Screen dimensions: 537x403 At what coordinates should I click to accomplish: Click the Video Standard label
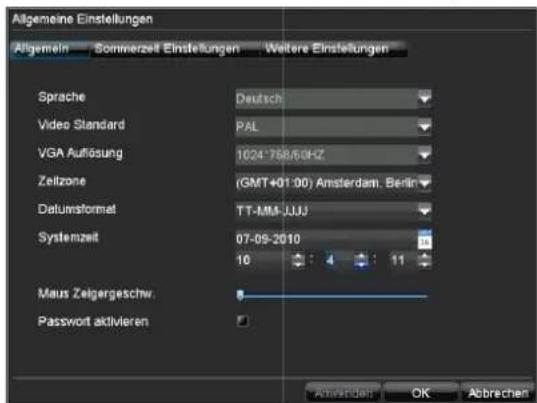81,125
